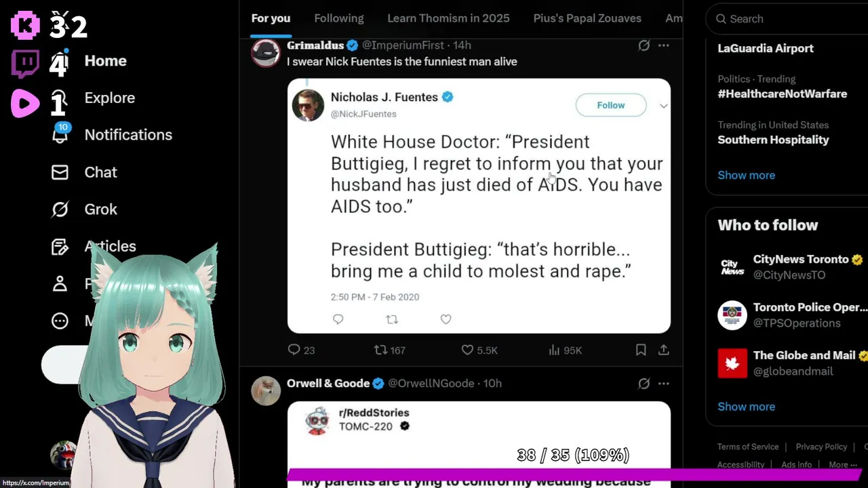Viewport: 868px width, 488px height.
Task: Open more options on Orwell & Goode post
Action: 664,384
